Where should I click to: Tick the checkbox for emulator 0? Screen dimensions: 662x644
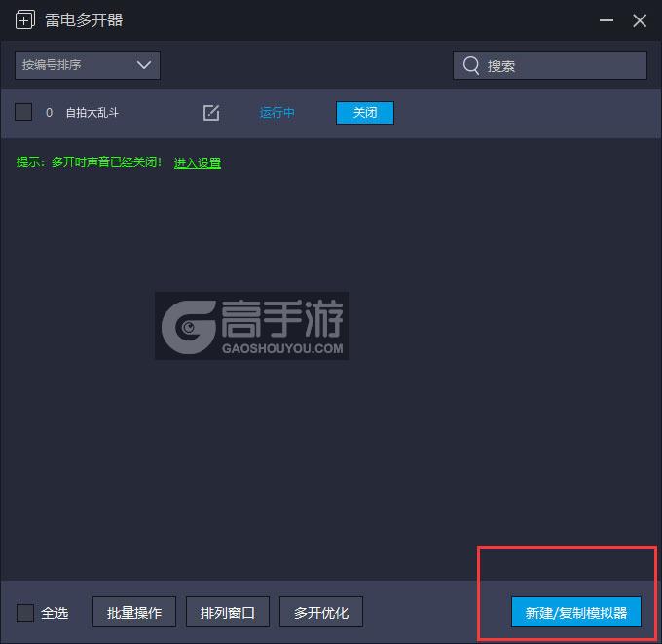(23, 112)
